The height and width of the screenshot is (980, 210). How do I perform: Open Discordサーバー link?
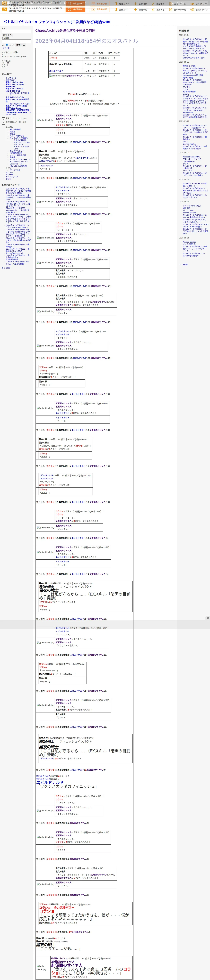[18, 165]
